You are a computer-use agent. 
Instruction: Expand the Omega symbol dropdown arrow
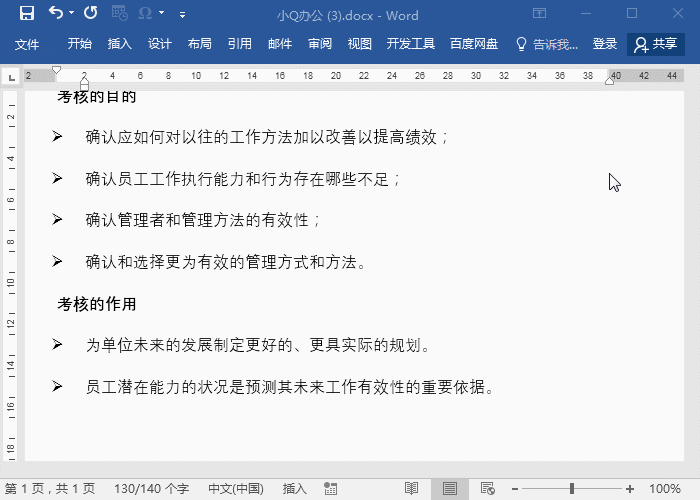click(162, 13)
